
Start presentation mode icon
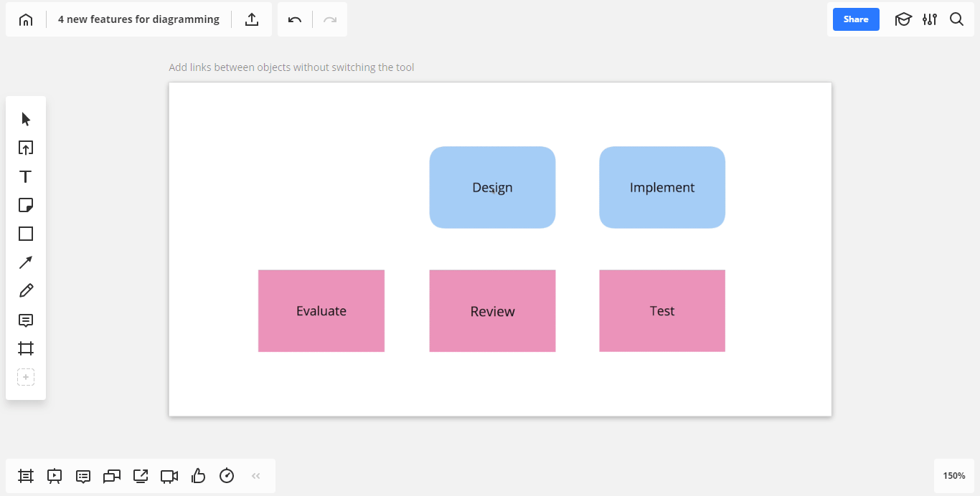click(55, 476)
